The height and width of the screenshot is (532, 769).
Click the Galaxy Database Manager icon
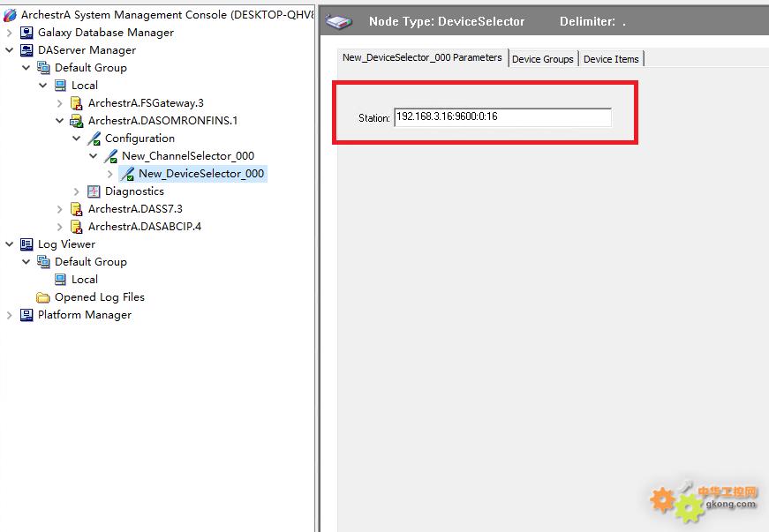[x=26, y=33]
